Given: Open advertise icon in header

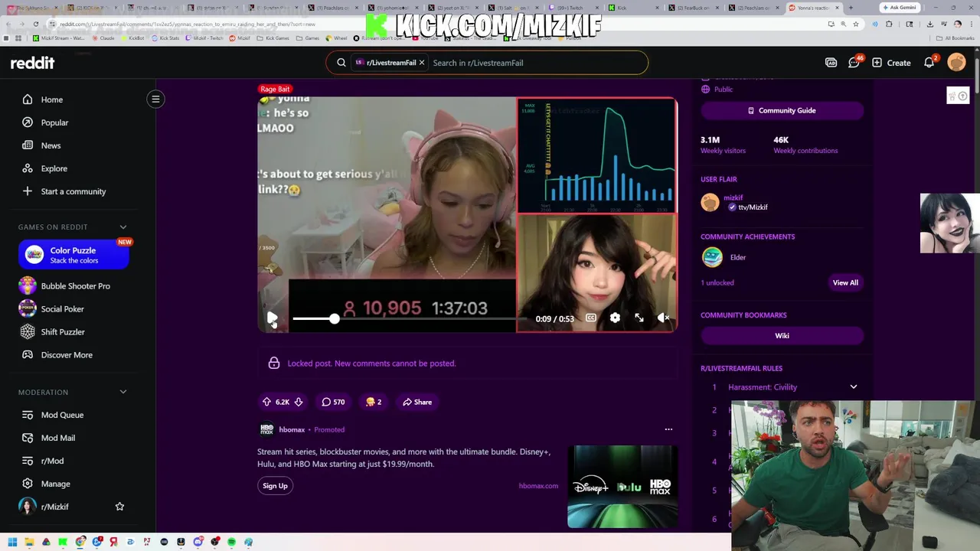Looking at the screenshot, I should (x=831, y=63).
